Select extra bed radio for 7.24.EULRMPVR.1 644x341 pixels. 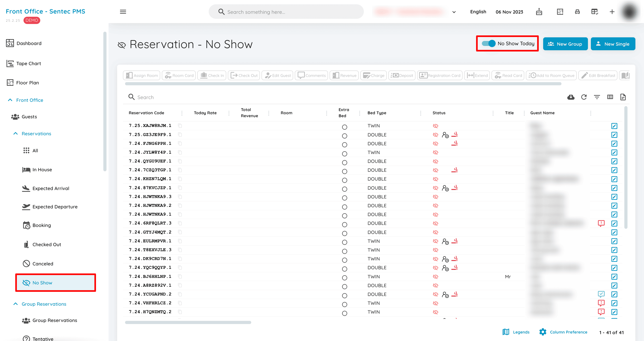[x=345, y=242]
